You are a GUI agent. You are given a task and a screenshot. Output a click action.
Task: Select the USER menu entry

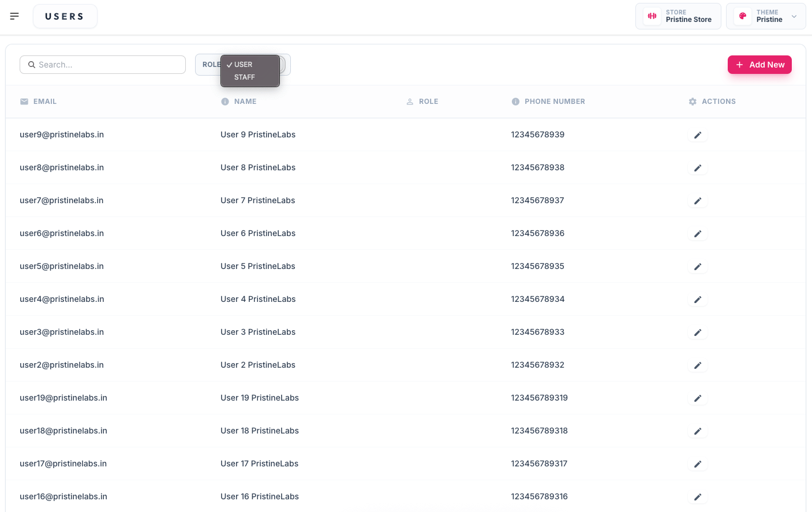pyautogui.click(x=243, y=65)
